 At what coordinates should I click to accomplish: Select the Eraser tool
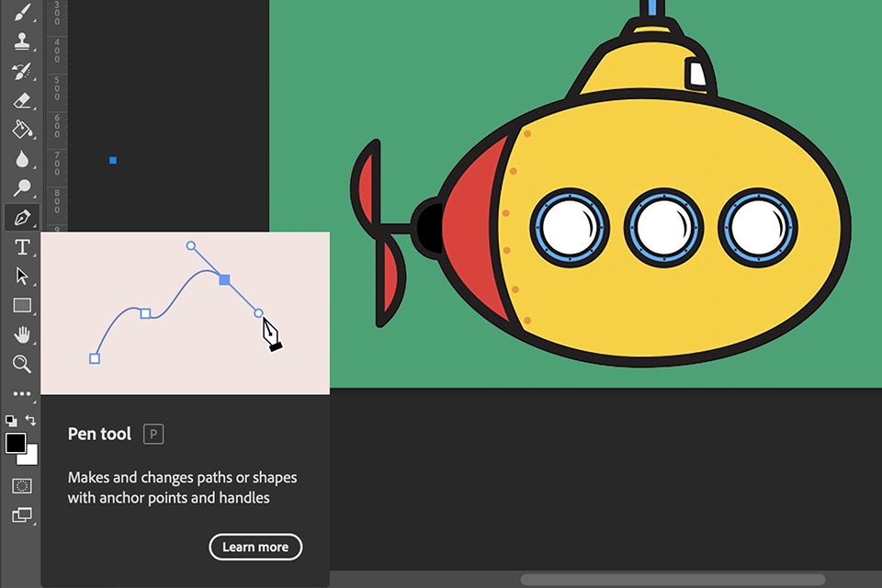(x=22, y=101)
